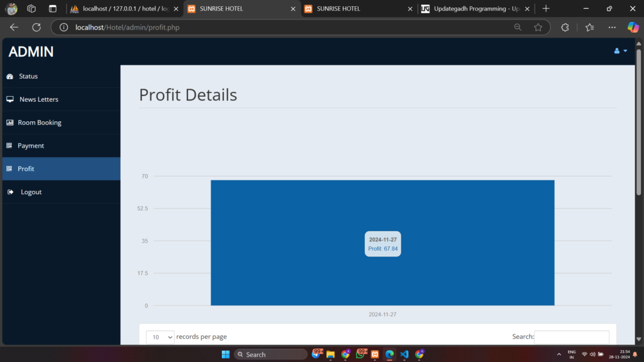Open WhatsApp from the taskbar

pyautogui.click(x=360, y=354)
